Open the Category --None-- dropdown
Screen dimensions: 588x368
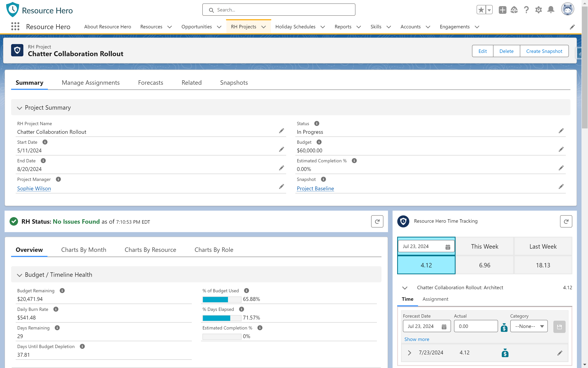[x=529, y=326]
